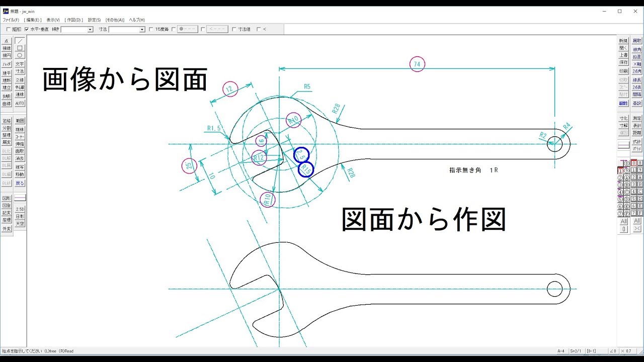Open the 編集(E) menu
Viewport: 644px width, 362px height.
(x=33, y=20)
